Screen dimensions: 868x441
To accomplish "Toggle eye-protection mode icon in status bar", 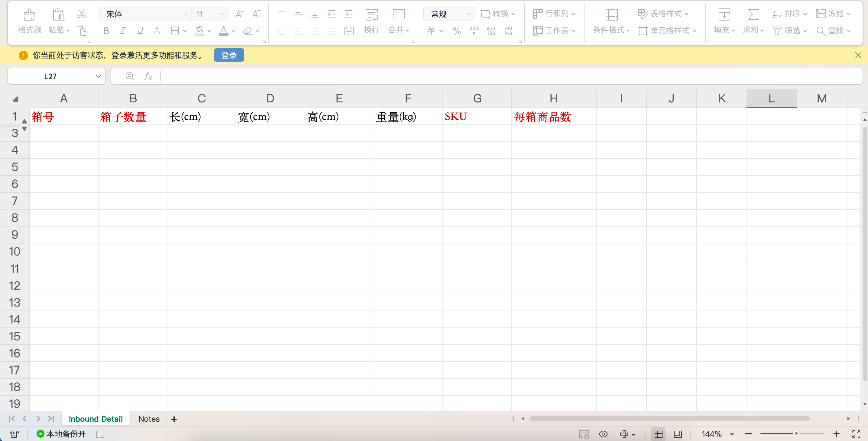I will pyautogui.click(x=603, y=434).
